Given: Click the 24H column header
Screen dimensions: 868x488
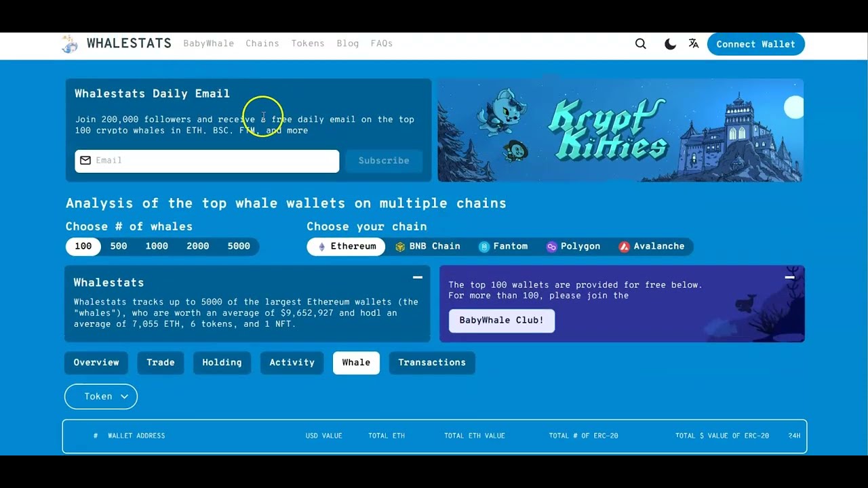Looking at the screenshot, I should pos(794,436).
